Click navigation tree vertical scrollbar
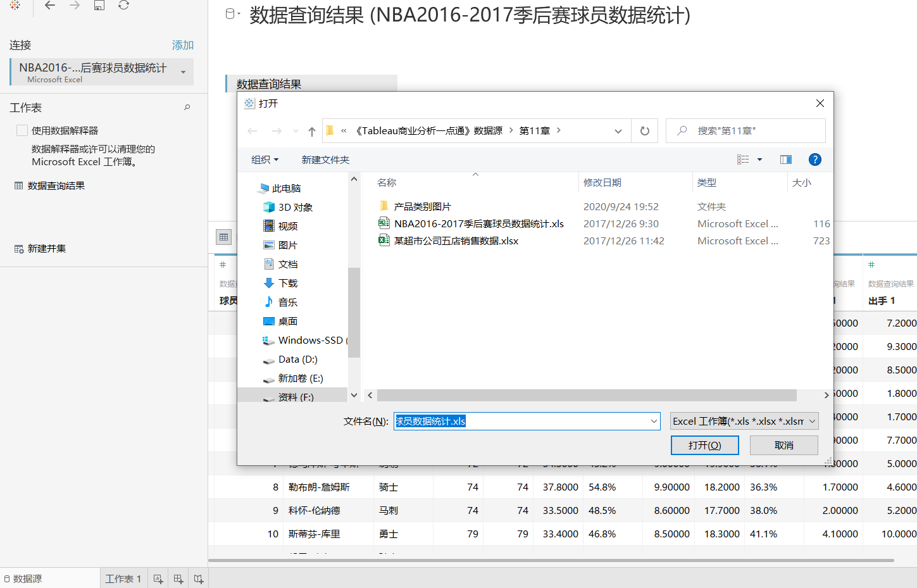Screen dimensions: 917x588 [x=354, y=313]
